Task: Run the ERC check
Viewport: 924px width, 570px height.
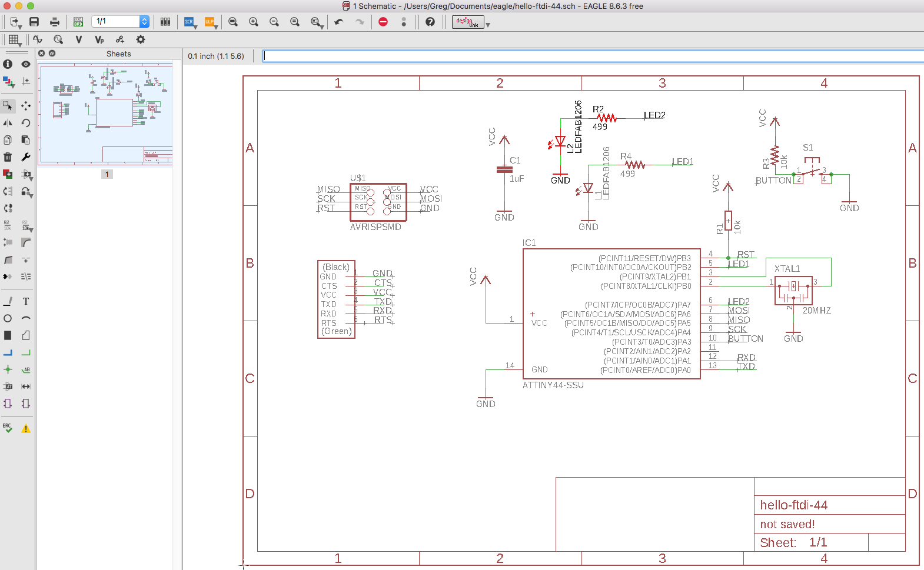Action: [8, 428]
